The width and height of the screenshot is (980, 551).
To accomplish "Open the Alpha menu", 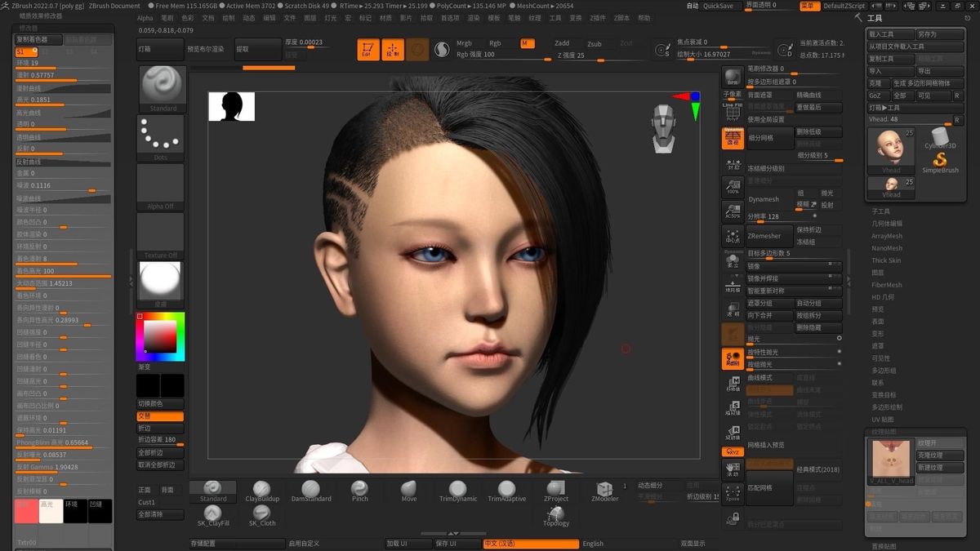I will (145, 17).
